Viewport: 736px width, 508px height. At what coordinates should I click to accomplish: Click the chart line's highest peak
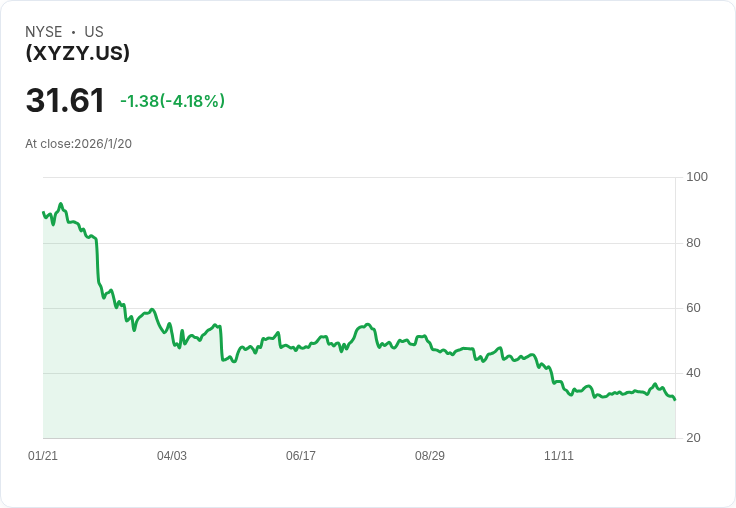click(x=61, y=204)
